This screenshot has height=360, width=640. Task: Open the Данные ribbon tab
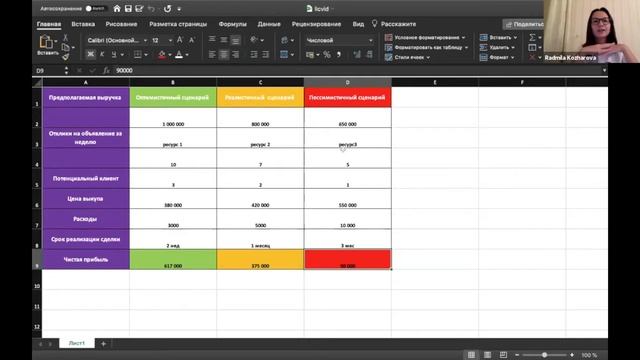click(x=269, y=24)
